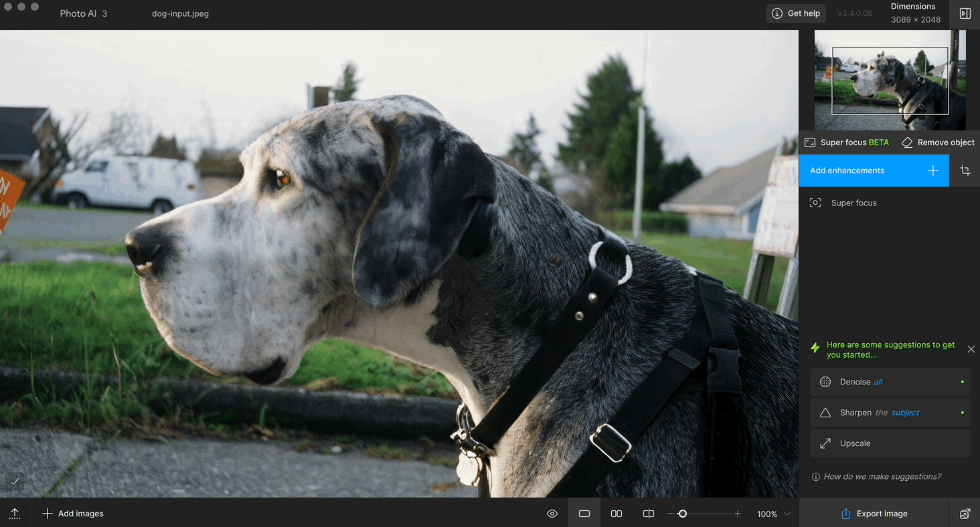The width and height of the screenshot is (980, 527).
Task: Toggle the right side panel icon
Action: 965,13
